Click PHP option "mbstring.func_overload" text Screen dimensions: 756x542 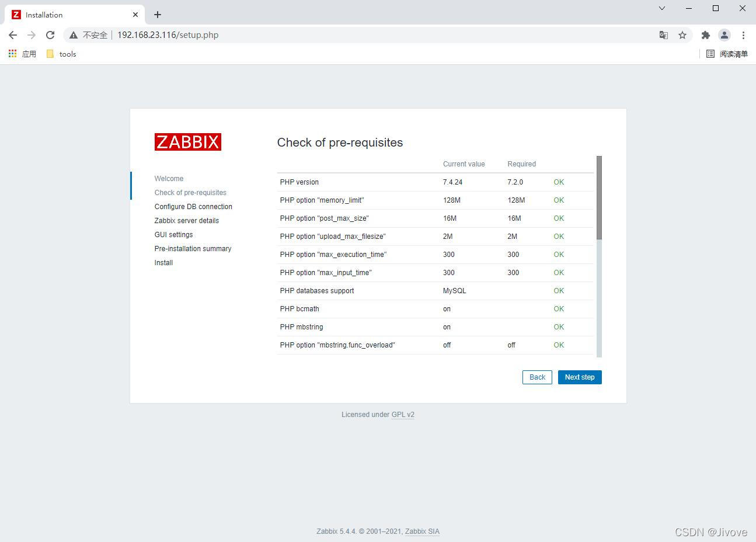click(x=337, y=345)
